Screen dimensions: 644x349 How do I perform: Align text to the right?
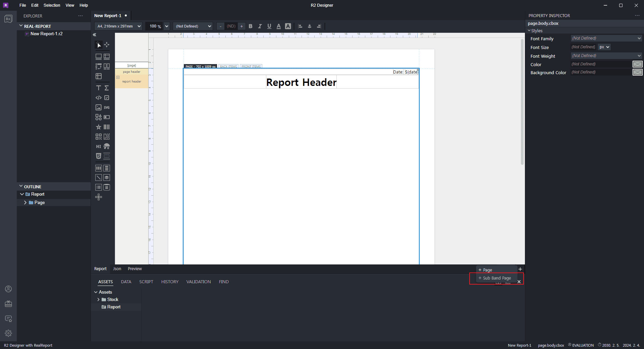pos(319,26)
